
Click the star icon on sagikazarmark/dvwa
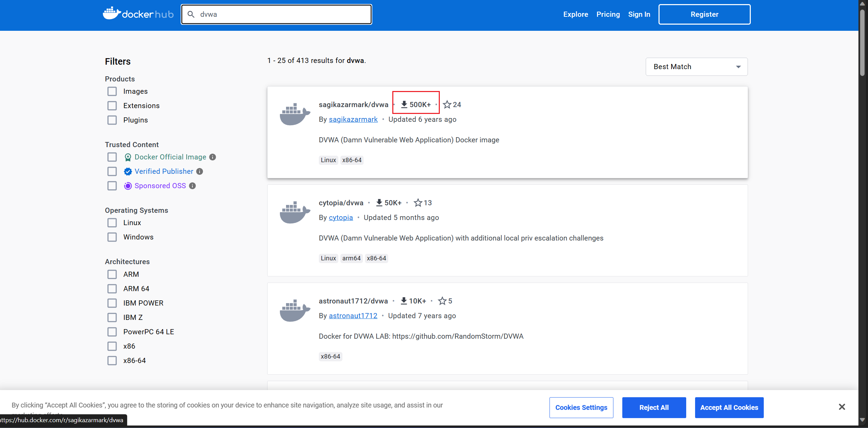(447, 105)
